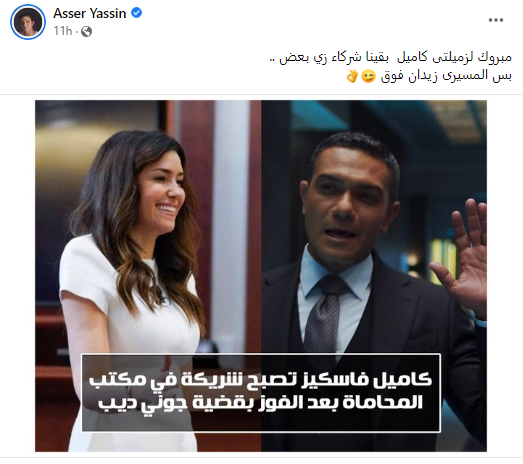This screenshot has height=464, width=523.
Task: Click the man's gray patterned tie
Action: point(322,317)
